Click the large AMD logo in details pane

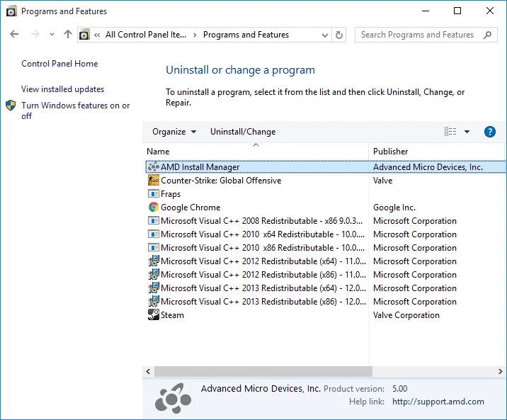tap(173, 398)
